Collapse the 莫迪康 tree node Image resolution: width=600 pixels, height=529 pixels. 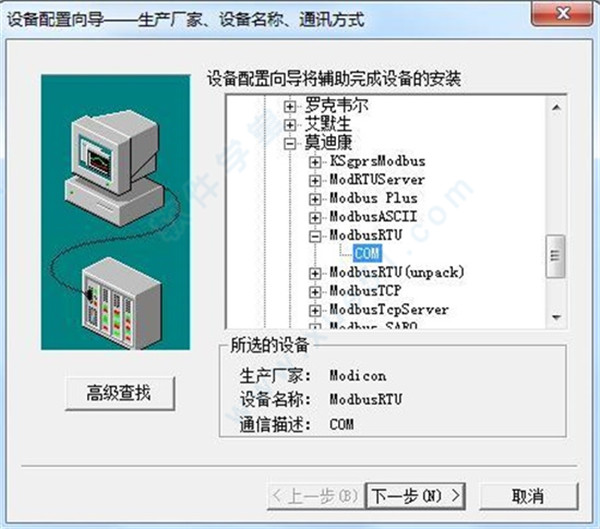[290, 144]
